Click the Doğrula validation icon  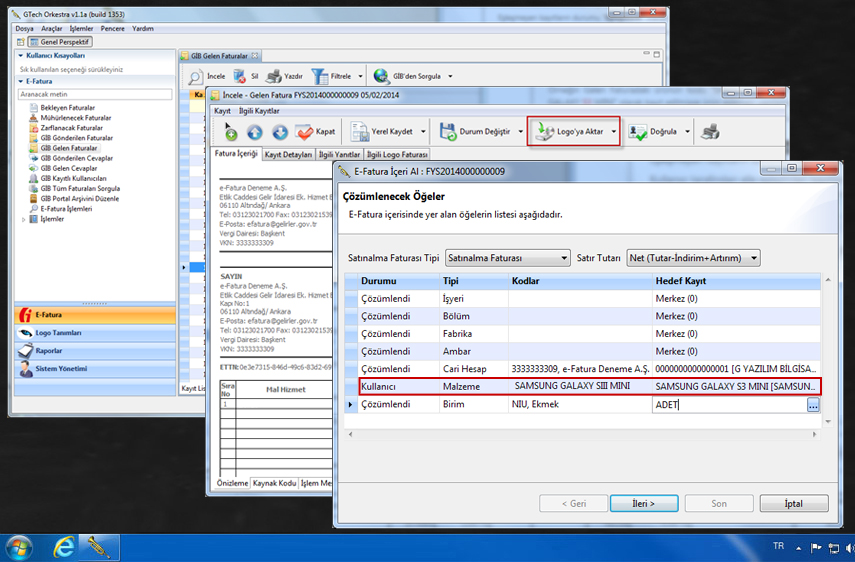click(637, 132)
